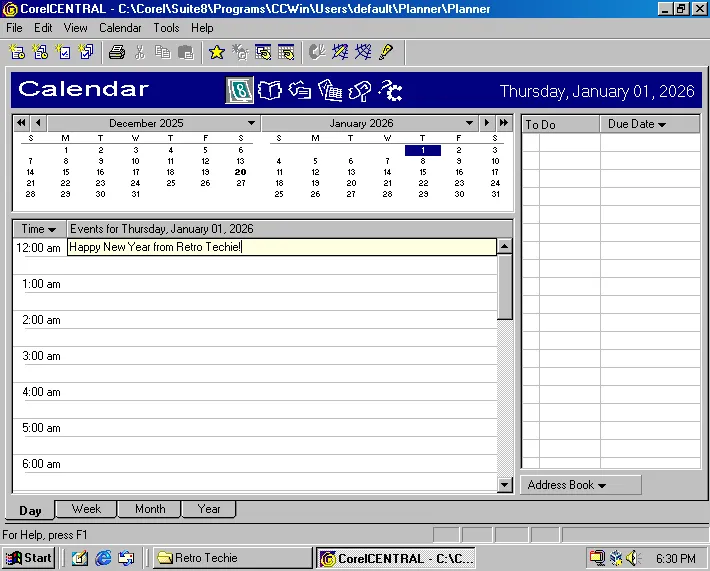Image resolution: width=710 pixels, height=571 pixels.
Task: Open the Card File view icon
Action: point(300,91)
